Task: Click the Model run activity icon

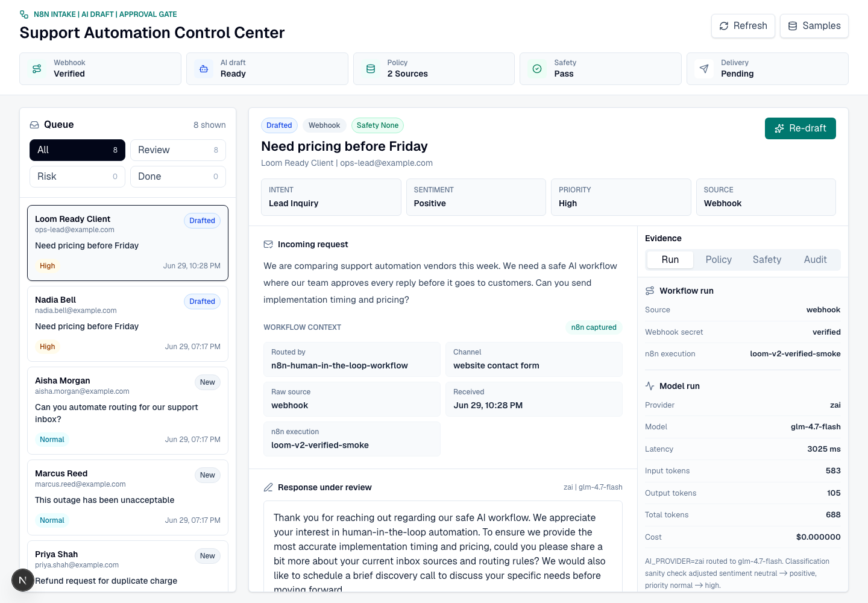Action: 650,386
